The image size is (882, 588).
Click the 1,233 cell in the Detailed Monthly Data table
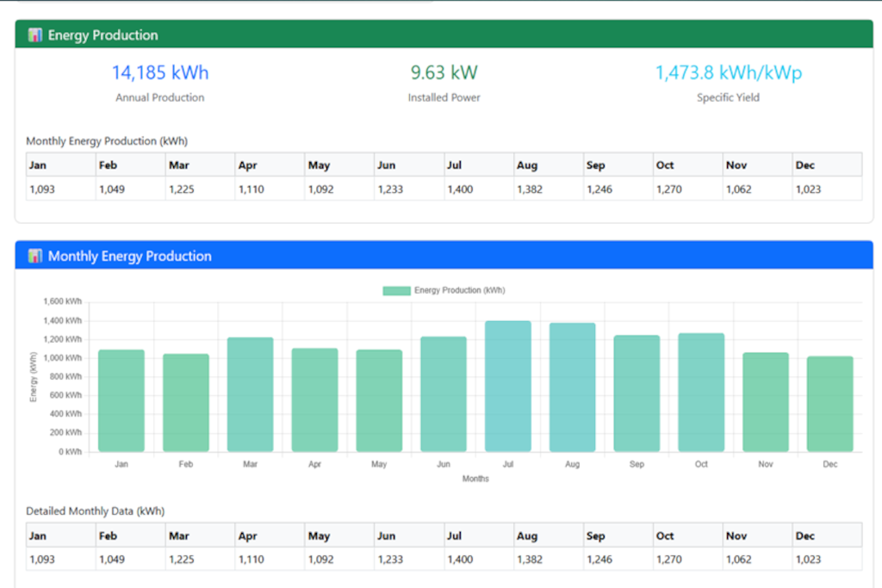409,560
